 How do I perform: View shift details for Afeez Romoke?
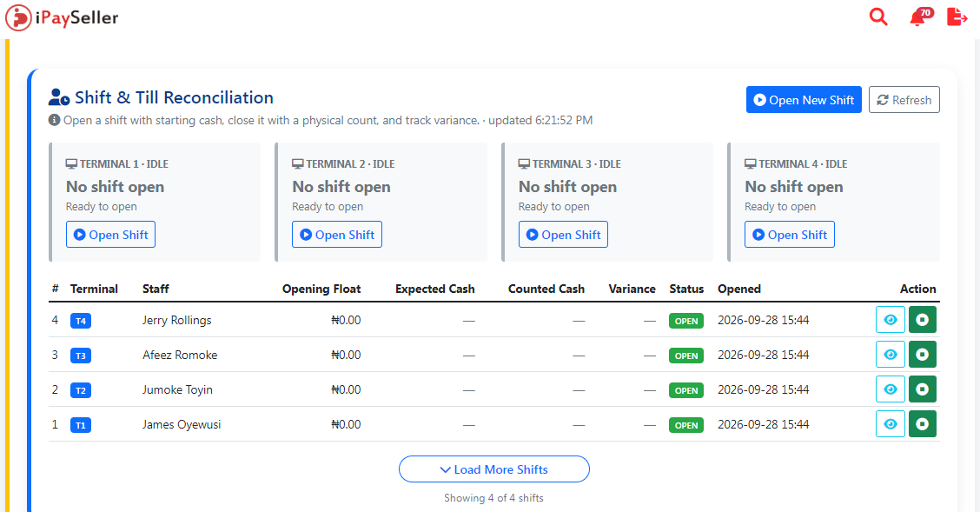click(x=890, y=355)
